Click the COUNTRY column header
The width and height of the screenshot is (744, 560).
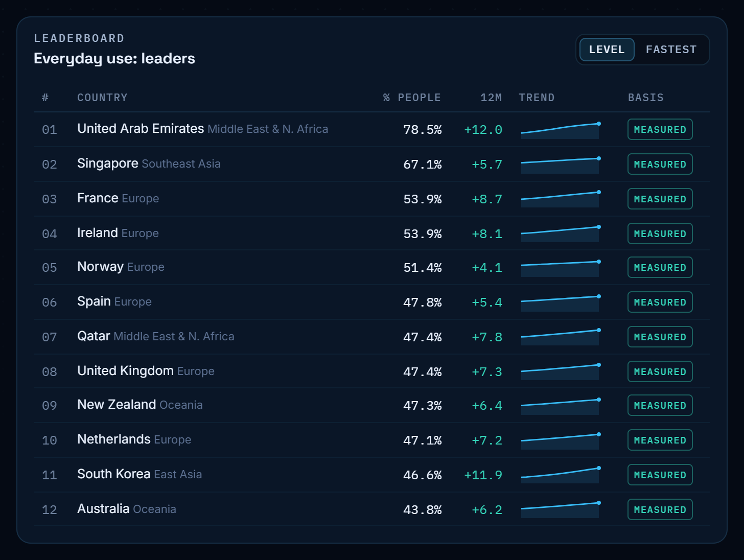tap(102, 98)
